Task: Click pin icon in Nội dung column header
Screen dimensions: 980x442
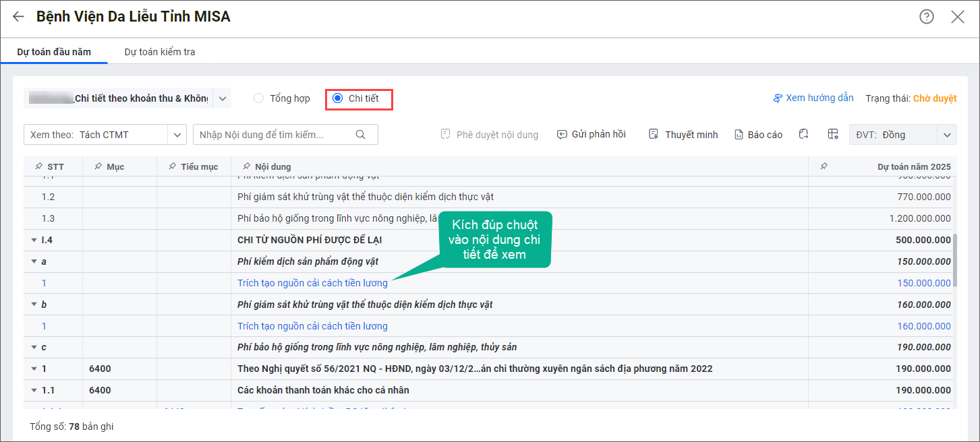Action: 246,166
